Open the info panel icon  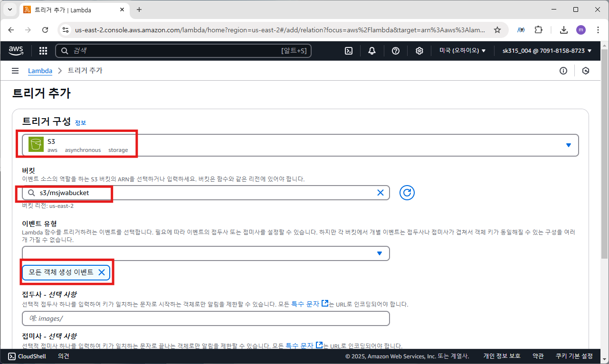[x=563, y=71]
